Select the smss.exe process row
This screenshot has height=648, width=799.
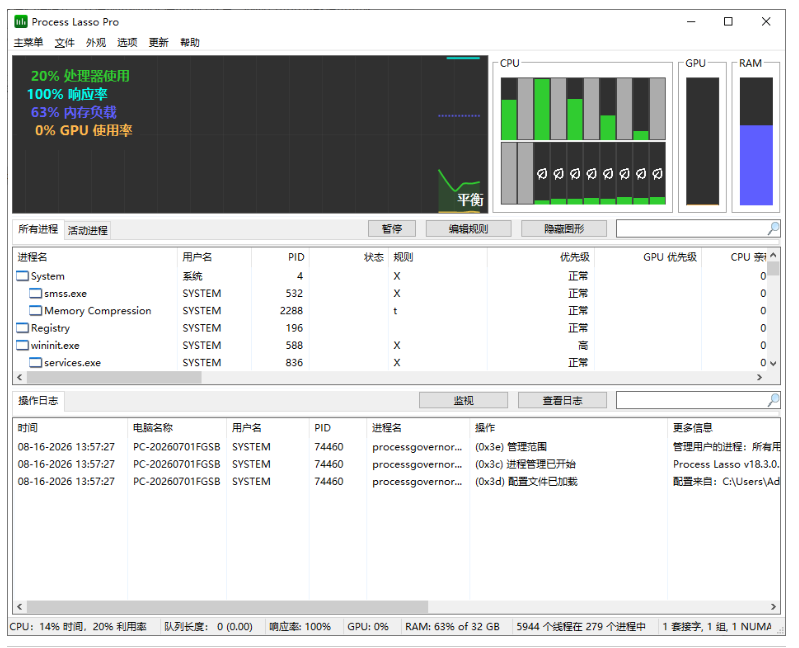(x=390, y=293)
